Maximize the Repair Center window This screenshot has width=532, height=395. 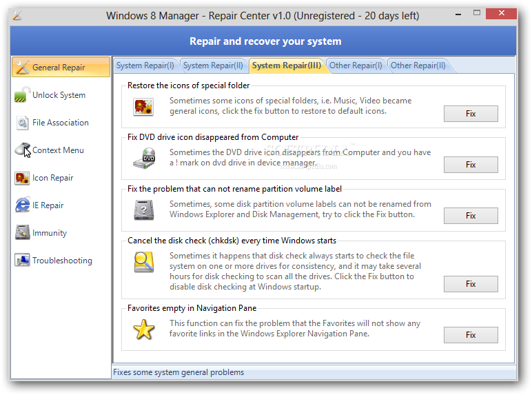(477, 14)
